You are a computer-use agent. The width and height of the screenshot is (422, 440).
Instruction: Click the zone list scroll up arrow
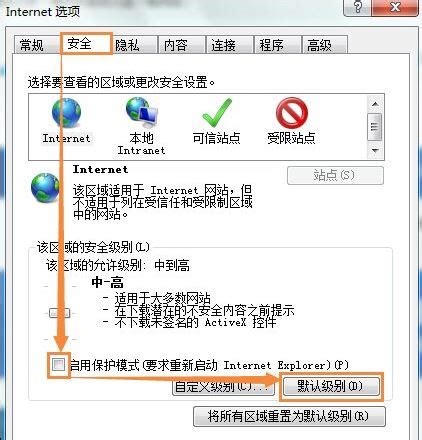pos(375,104)
